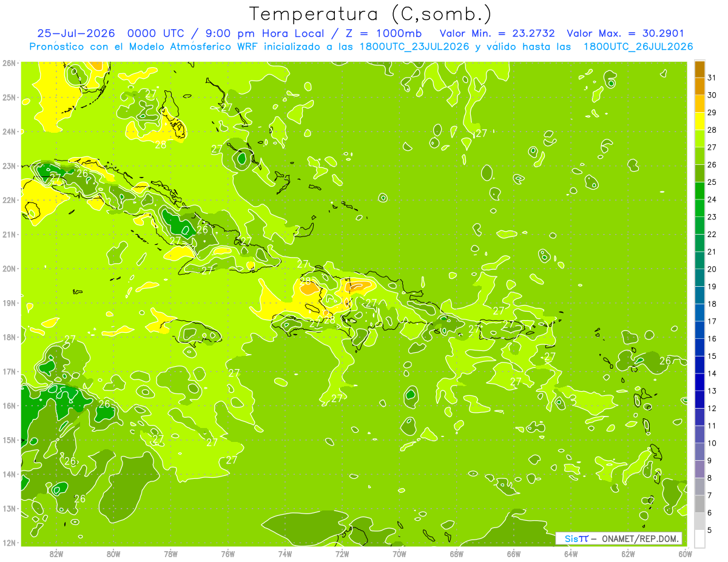Pick the amber swatch between 29 and 30
The width and height of the screenshot is (728, 562).
point(699,104)
